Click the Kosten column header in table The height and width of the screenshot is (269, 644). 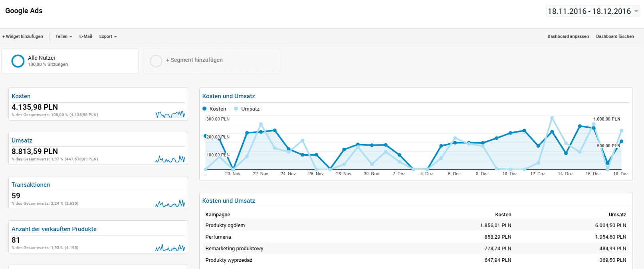[503, 215]
